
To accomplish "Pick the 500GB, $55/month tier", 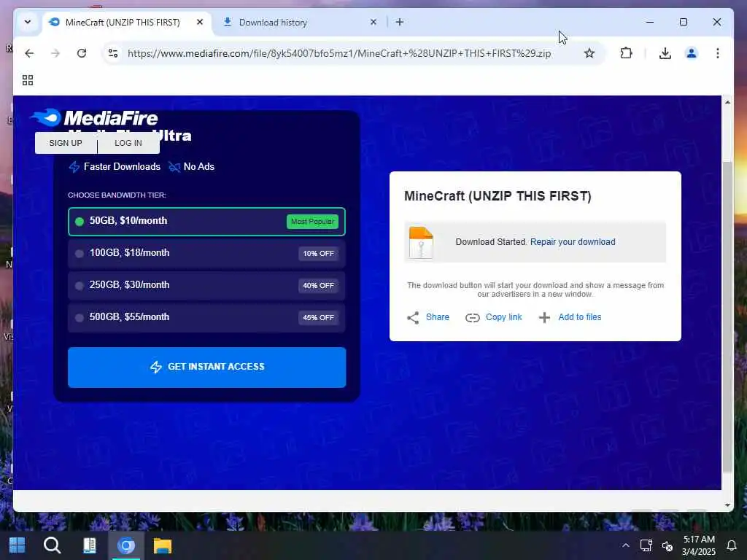I will (x=206, y=317).
